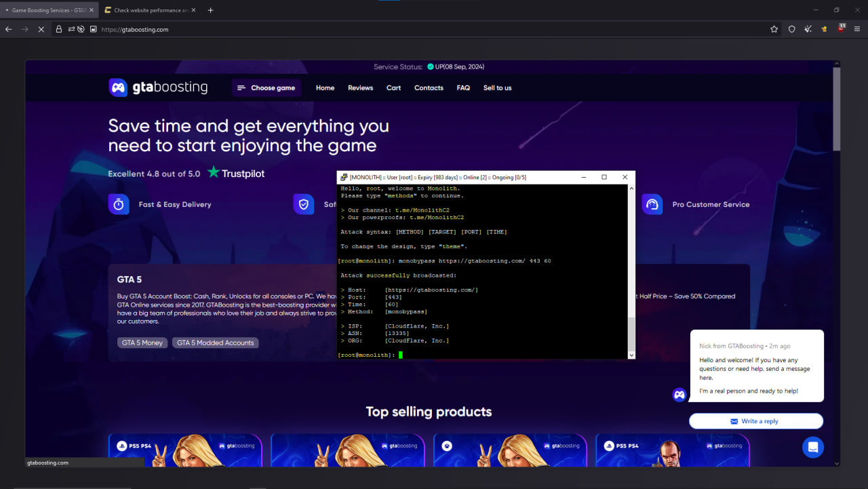The image size is (868, 489).
Task: Open the second product card without a console label
Action: [x=348, y=450]
